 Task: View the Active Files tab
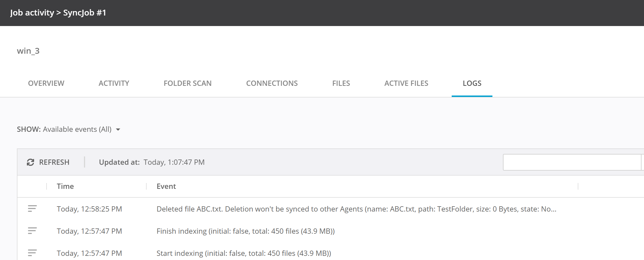[x=406, y=83]
